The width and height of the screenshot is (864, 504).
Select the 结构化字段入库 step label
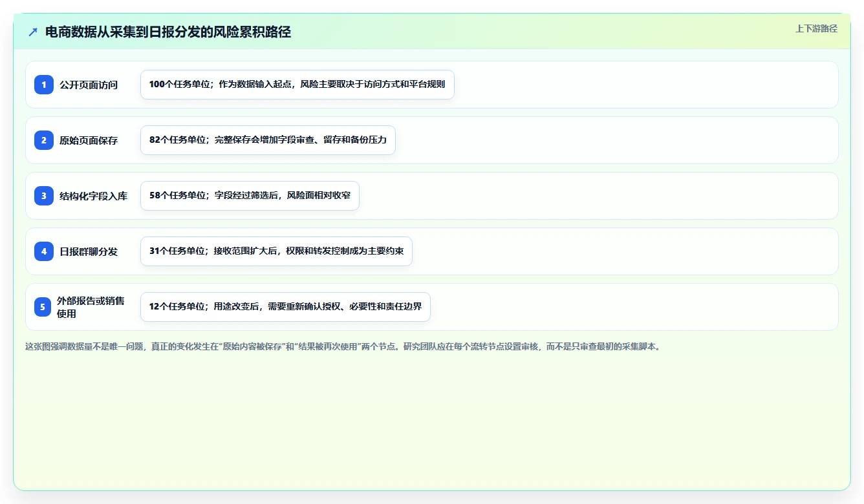93,196
